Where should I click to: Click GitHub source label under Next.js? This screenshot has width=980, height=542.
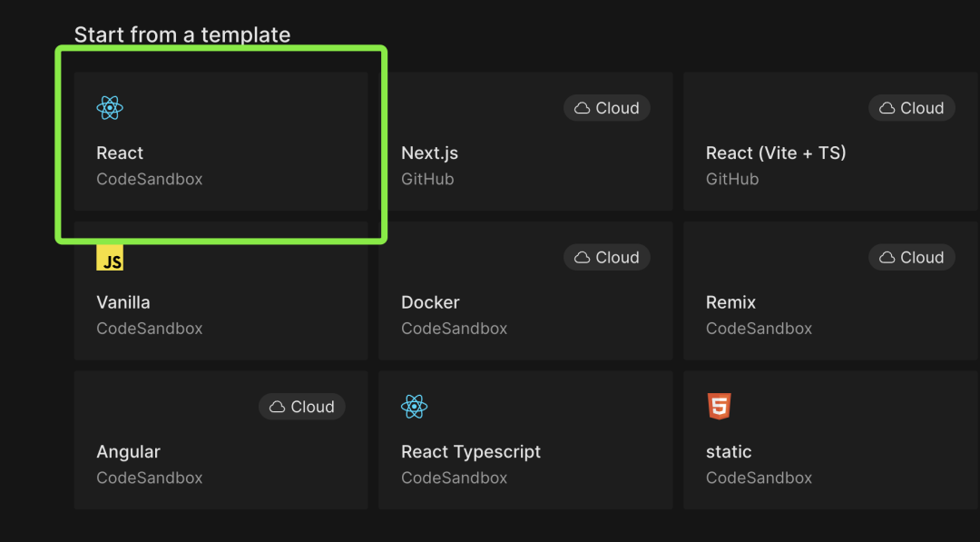coord(427,179)
